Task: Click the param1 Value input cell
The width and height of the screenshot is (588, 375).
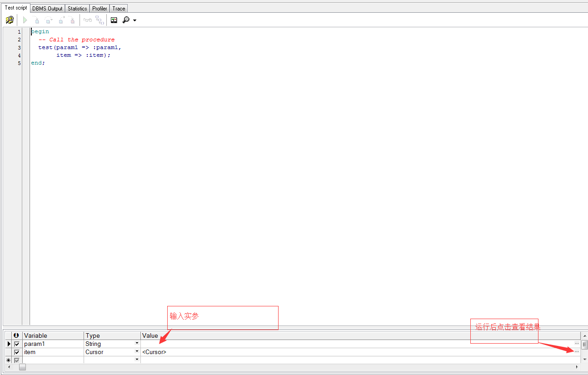Action: [354, 344]
